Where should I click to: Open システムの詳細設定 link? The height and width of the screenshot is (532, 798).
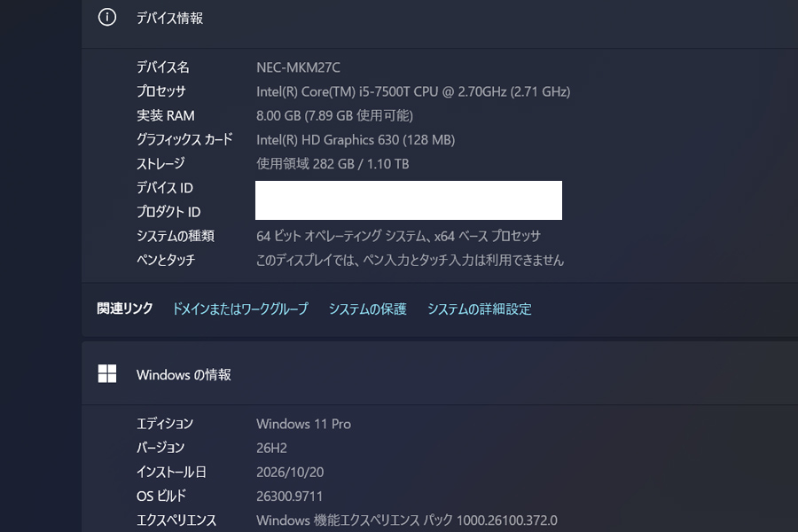coord(480,309)
